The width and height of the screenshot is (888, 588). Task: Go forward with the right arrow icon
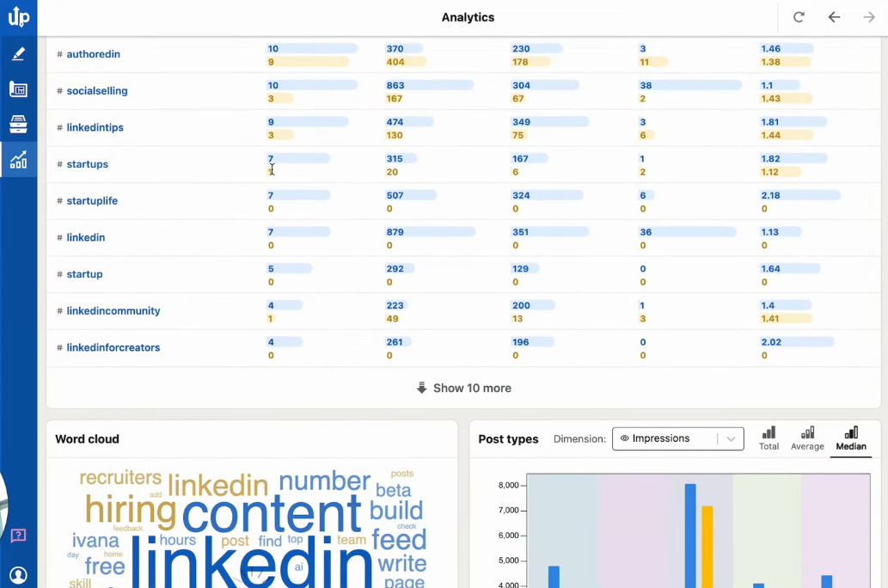pyautogui.click(x=868, y=17)
